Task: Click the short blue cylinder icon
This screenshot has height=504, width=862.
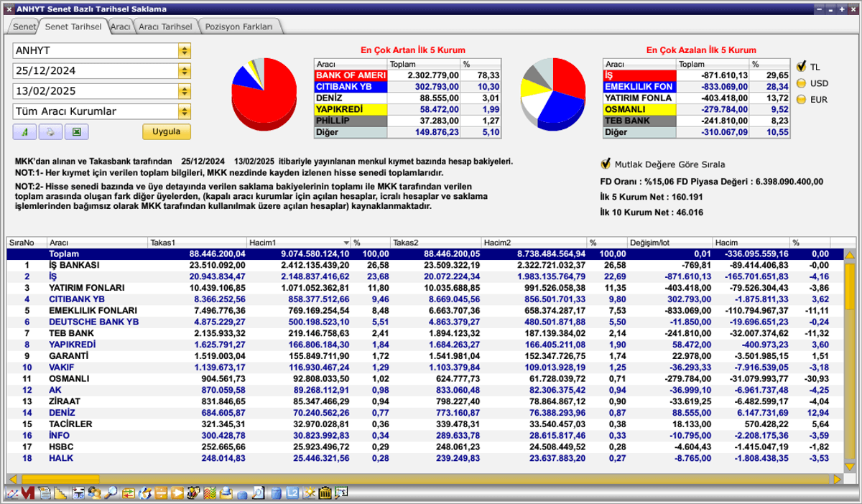Action: 242,495
